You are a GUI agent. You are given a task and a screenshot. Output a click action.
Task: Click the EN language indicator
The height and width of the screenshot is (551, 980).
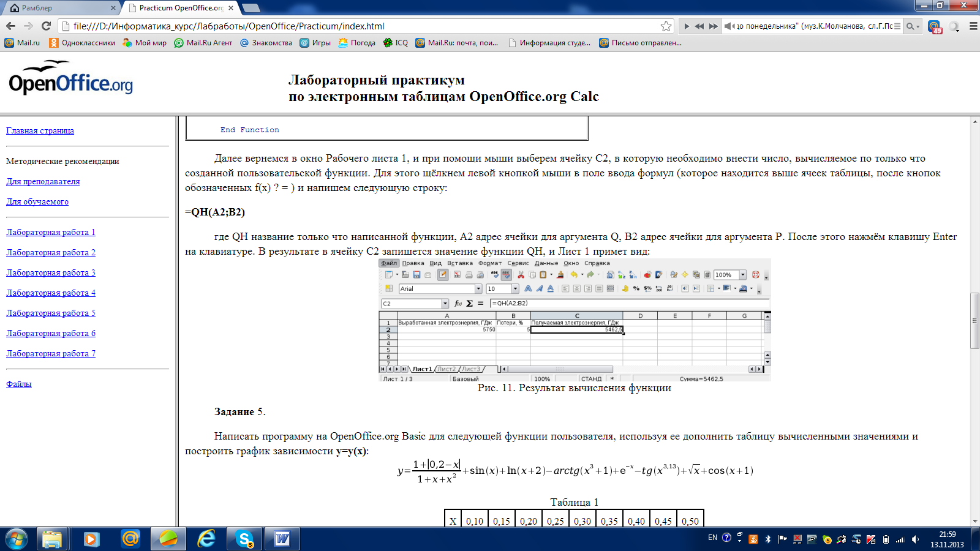click(712, 538)
